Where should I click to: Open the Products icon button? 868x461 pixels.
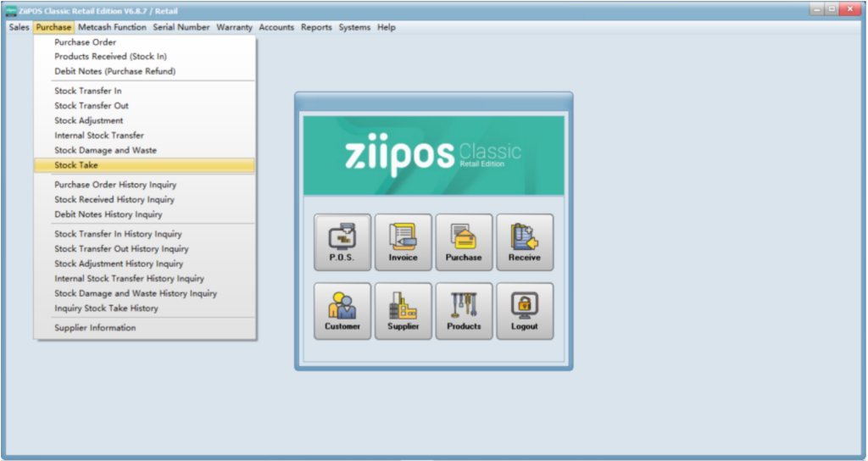pos(464,311)
